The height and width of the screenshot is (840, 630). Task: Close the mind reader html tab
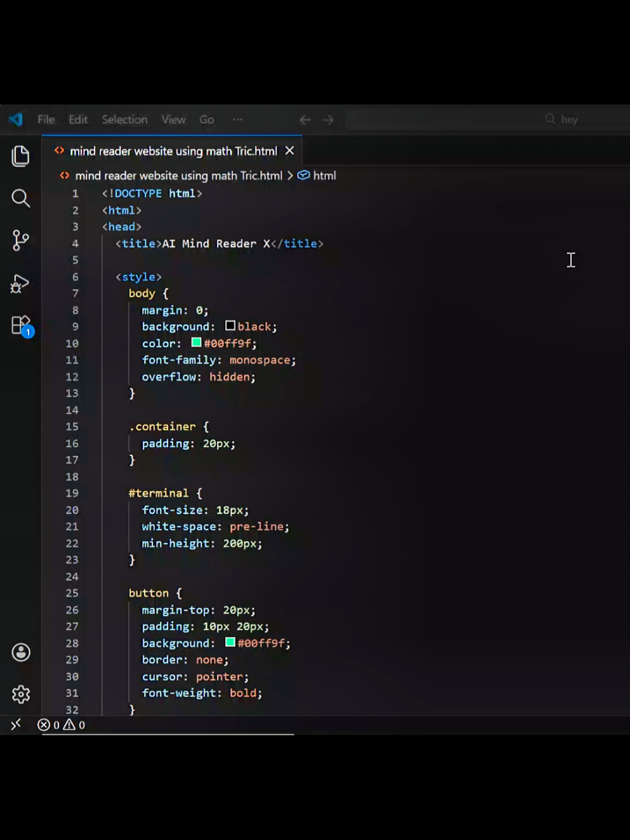[289, 150]
